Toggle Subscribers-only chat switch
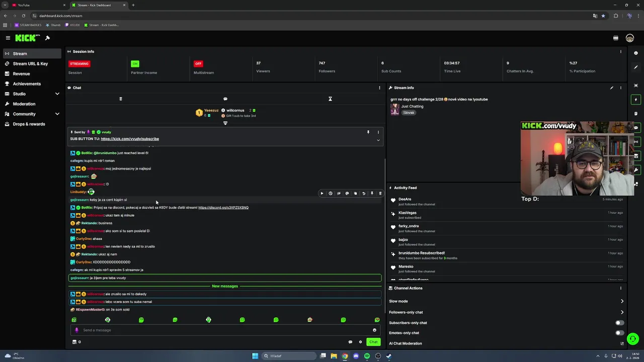 click(x=619, y=323)
